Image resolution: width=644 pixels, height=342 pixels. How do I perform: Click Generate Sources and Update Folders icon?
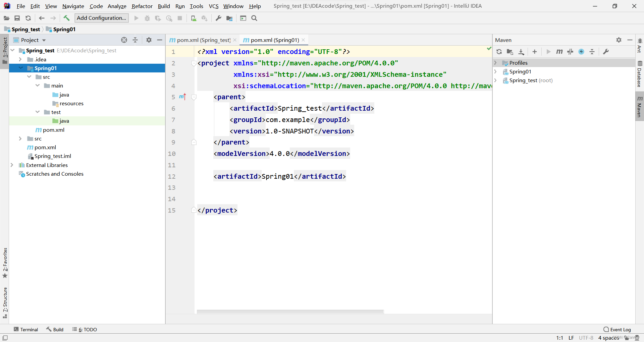(x=510, y=52)
